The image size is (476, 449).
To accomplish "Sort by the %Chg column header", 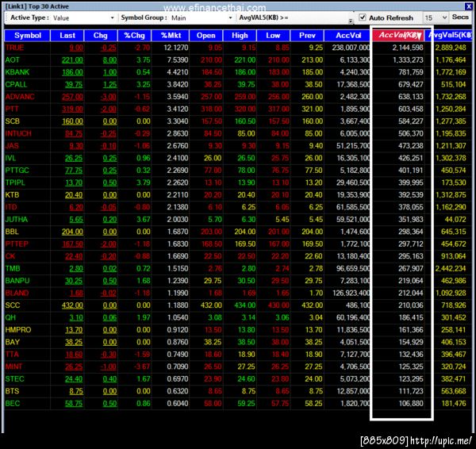I will click(135, 36).
